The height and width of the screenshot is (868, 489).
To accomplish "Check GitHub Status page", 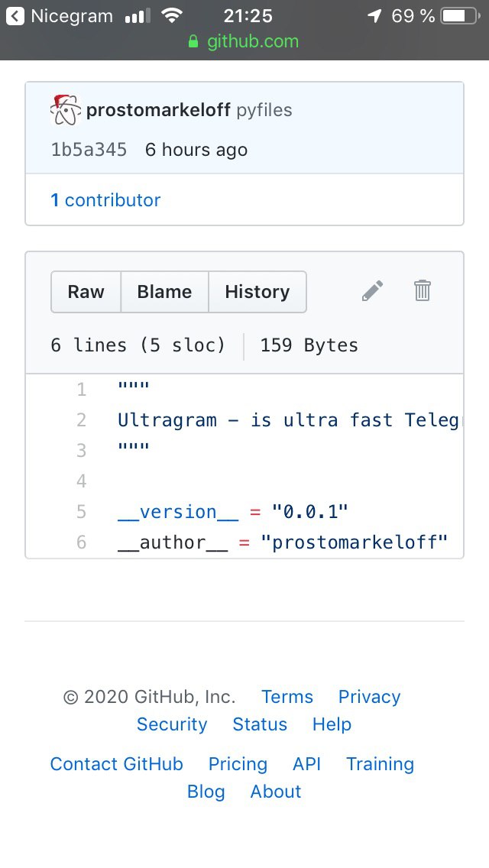I will [260, 724].
